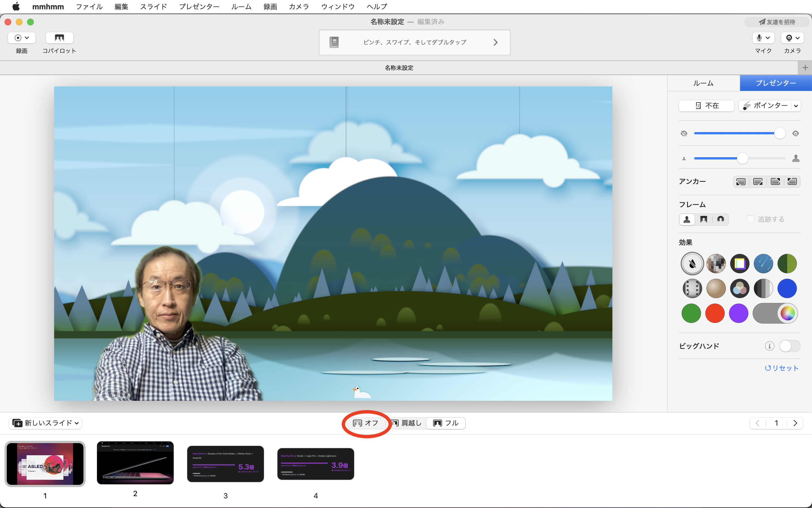Toggle the custom color wheel switch
The image size is (812, 508).
(775, 314)
